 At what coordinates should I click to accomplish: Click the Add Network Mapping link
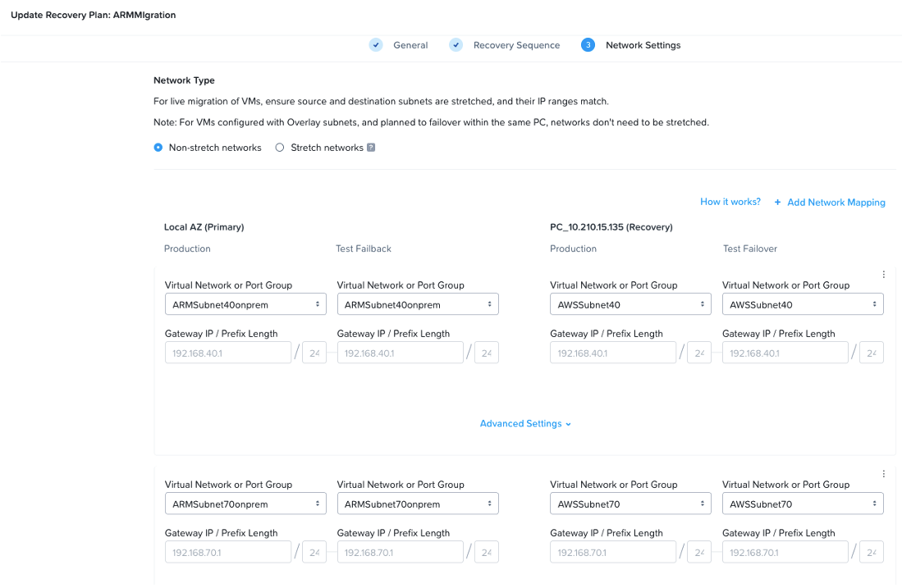coord(836,203)
